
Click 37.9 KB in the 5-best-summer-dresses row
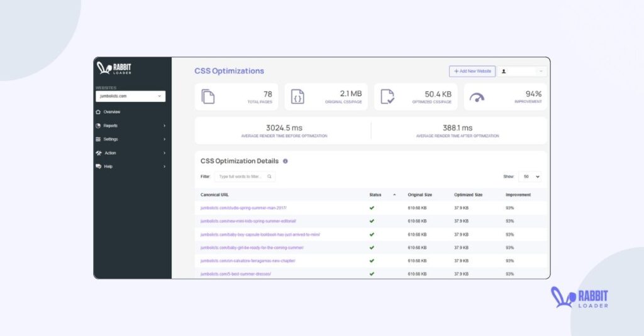tap(461, 274)
